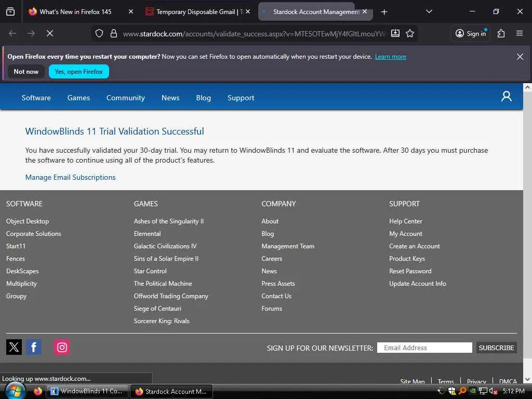The image size is (532, 399).
Task: Launch Firefox from taskbar quick launch
Action: coord(37,391)
